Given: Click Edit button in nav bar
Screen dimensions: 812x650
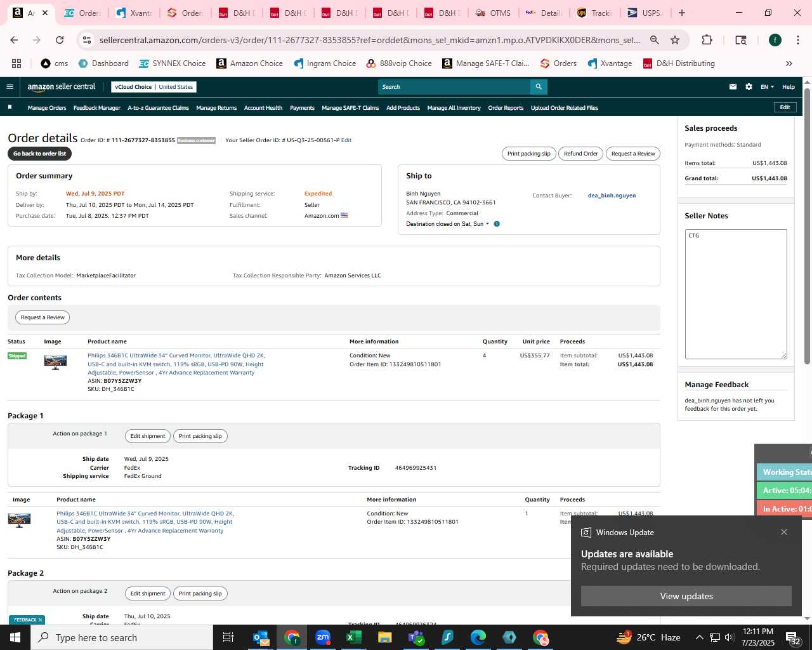Looking at the screenshot, I should pyautogui.click(x=785, y=107).
